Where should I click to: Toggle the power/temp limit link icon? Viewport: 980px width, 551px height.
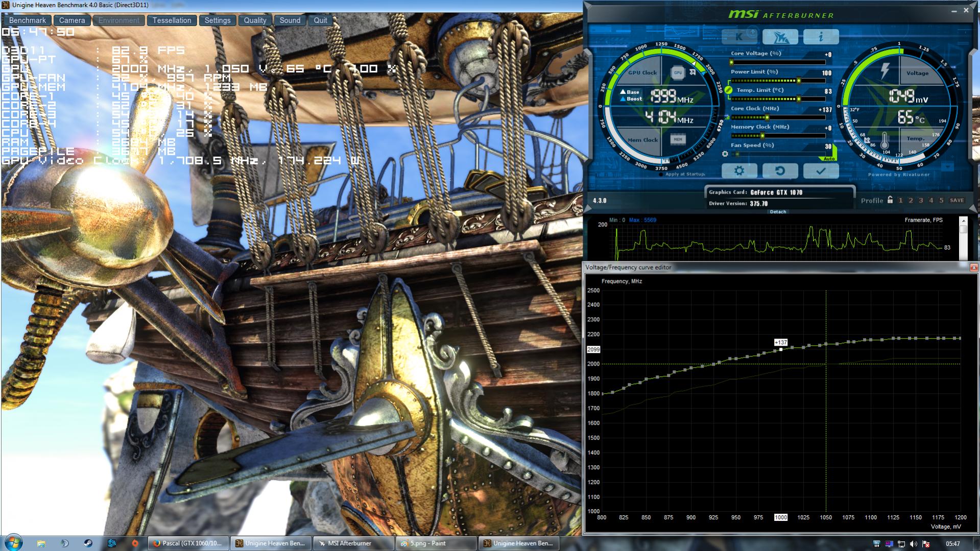coord(729,90)
